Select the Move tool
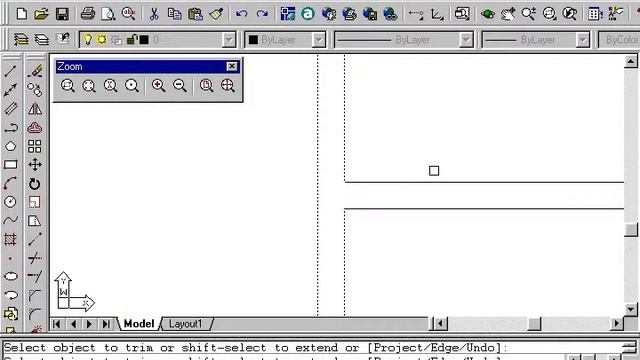Screen dimensions: 640x360 35,165
